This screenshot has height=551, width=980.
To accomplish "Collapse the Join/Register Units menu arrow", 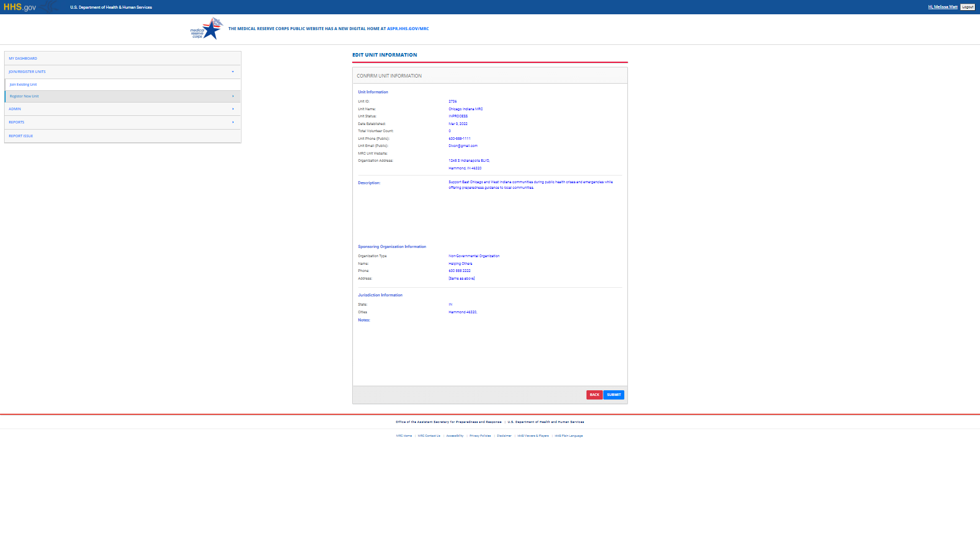I will point(233,72).
